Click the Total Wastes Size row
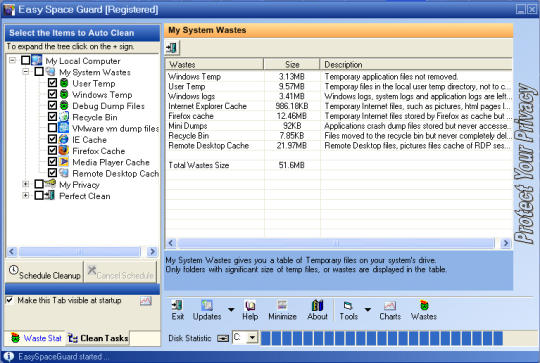 [339, 165]
